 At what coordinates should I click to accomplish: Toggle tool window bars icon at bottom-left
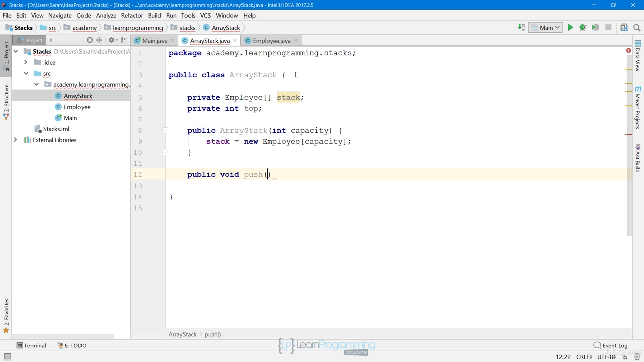tap(7, 357)
